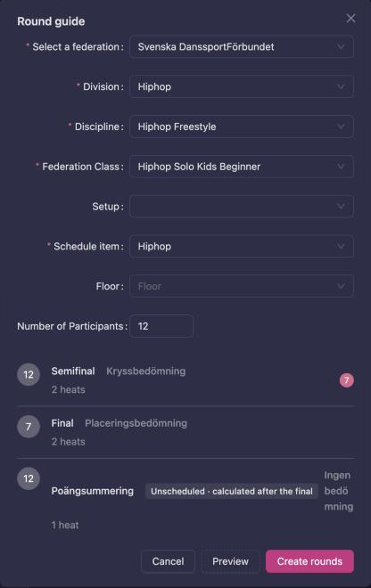
Task: Open the Select a federation dropdown
Action: point(242,47)
